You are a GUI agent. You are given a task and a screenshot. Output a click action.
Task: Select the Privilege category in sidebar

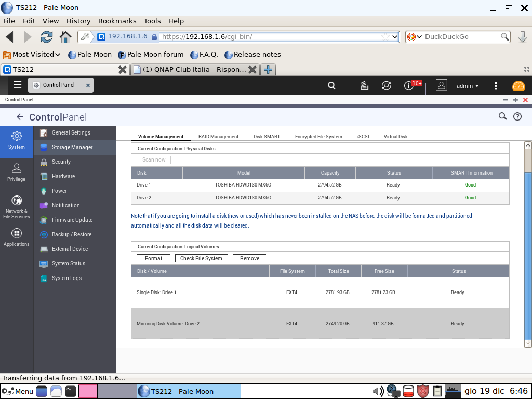(x=17, y=172)
